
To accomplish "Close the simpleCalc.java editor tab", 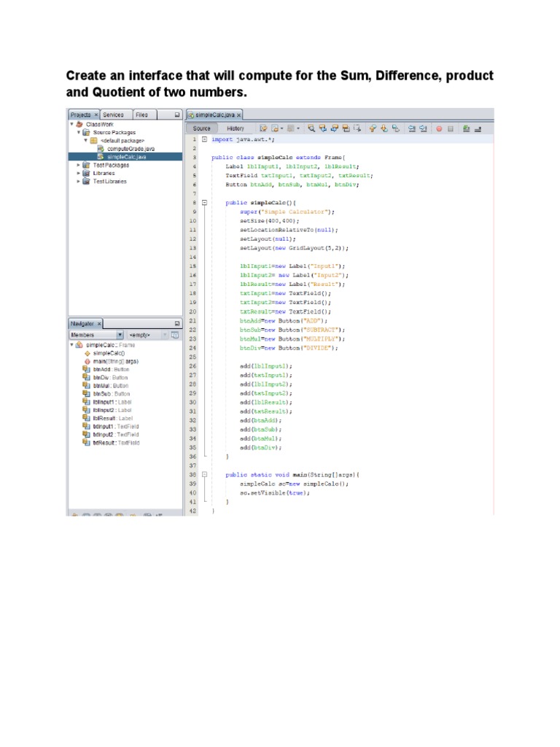I will (238, 115).
